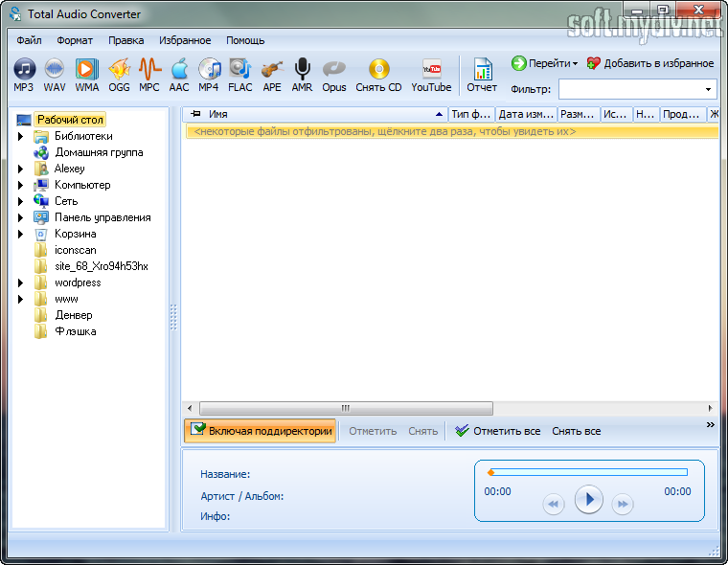Expand the wordpress folder node
This screenshot has height=565, width=728.
pos(20,282)
